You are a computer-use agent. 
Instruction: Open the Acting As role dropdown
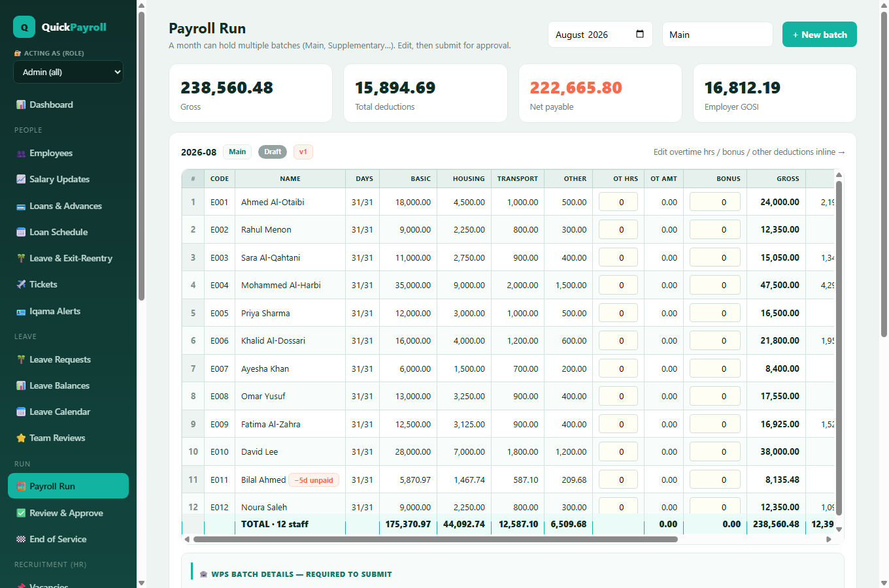click(x=68, y=72)
